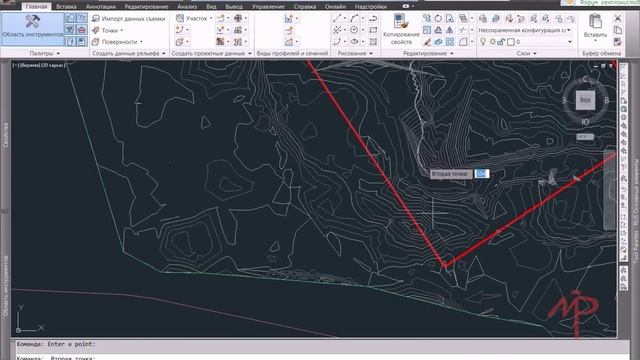Screen dimensions: 640x360
Task: Select the Hatch drawing tool
Action: click(373, 42)
